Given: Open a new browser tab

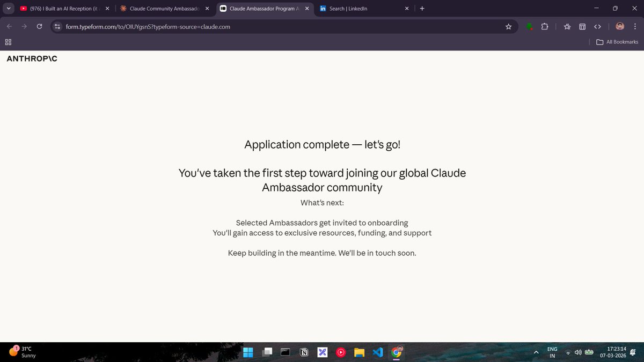Looking at the screenshot, I should click(422, 9).
